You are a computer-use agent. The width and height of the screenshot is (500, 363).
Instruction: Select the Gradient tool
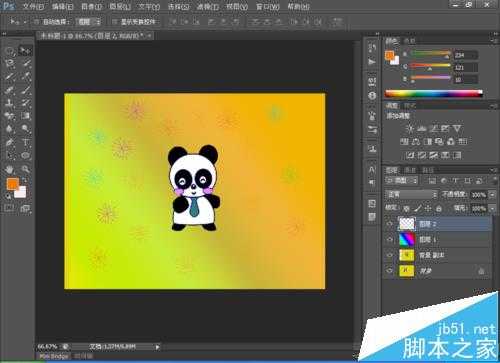pos(25,116)
